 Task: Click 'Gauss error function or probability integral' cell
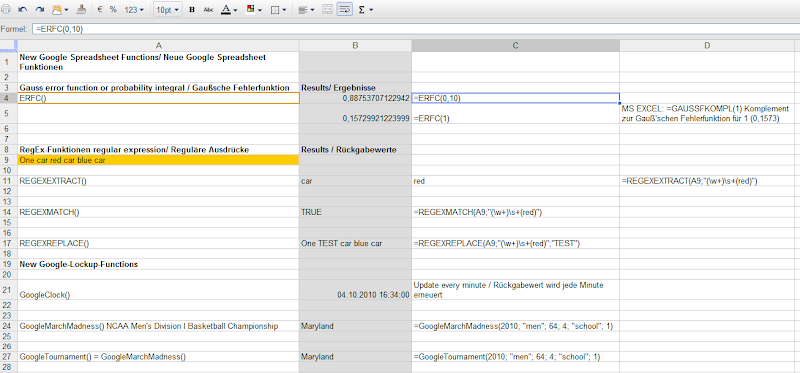[158, 88]
